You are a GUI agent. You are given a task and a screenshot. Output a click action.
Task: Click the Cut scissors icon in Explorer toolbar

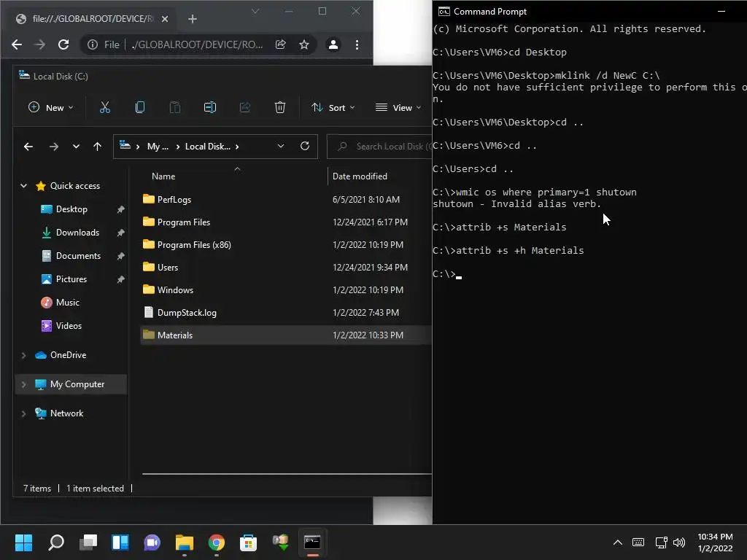(105, 108)
